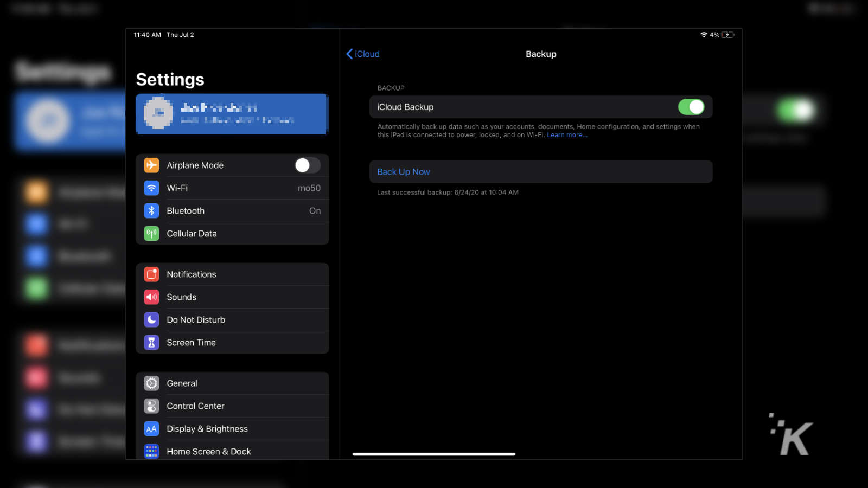Screen dimensions: 868x488
Task: Tap the Backup page title
Action: (x=541, y=54)
